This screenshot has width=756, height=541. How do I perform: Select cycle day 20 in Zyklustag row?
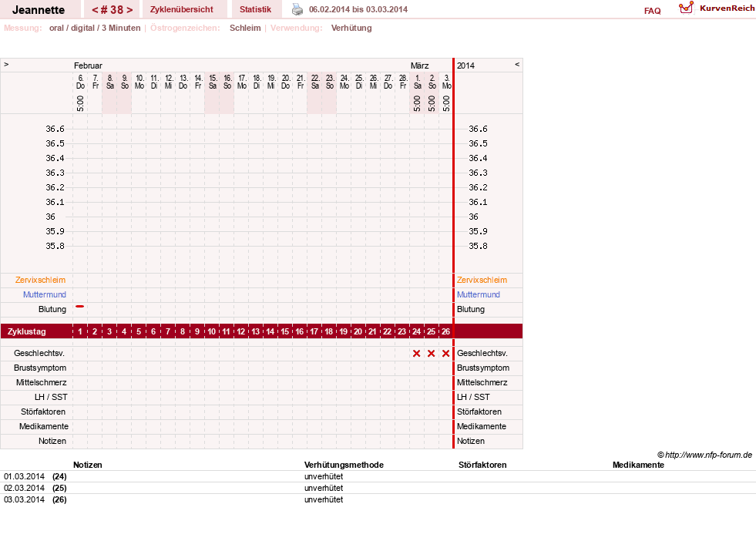point(358,331)
